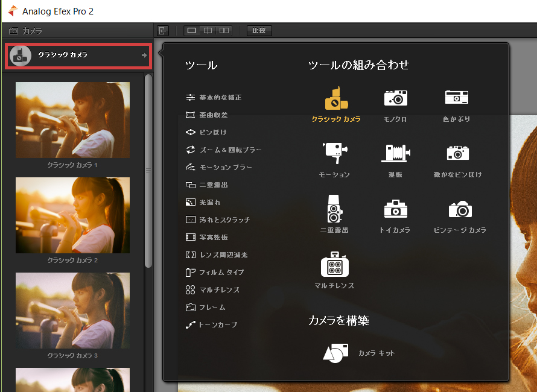537x392 pixels.
Task: Click the カメラ panel header icon
Action: click(14, 31)
